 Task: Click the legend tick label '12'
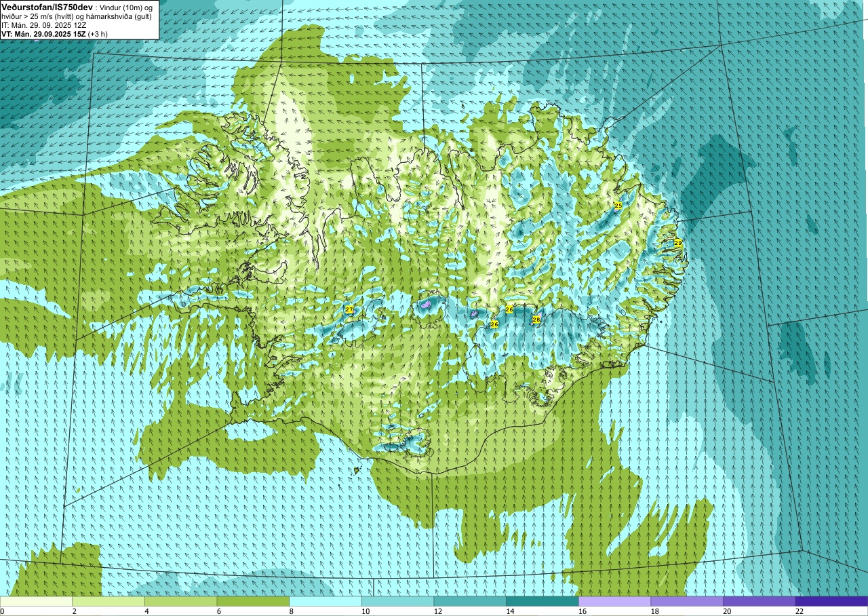437,611
